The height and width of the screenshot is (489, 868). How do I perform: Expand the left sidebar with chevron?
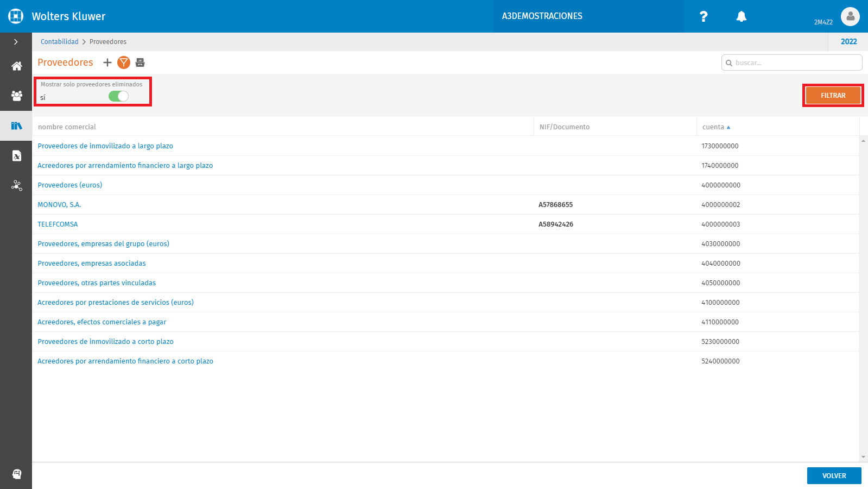point(16,42)
